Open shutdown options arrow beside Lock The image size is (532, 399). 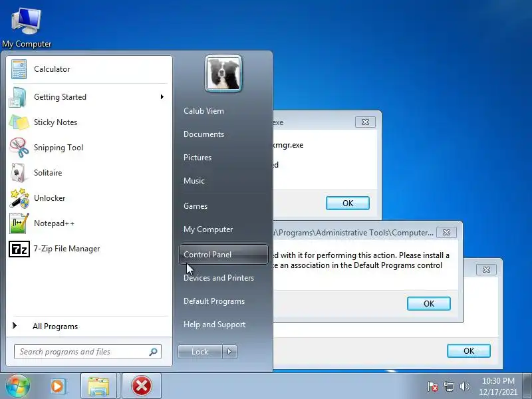click(229, 352)
